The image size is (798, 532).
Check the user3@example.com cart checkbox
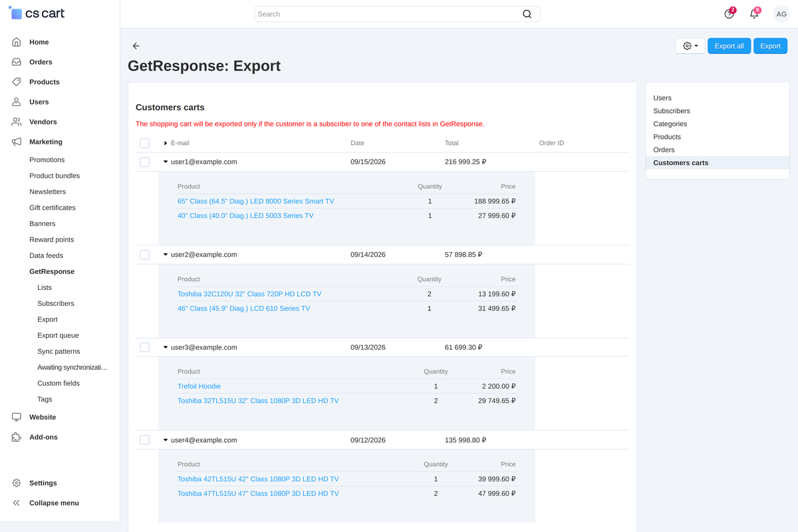tap(144, 347)
